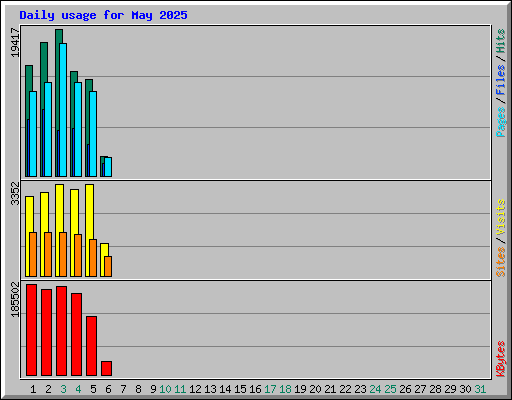Click the orange Sites bar for day 6
The height and width of the screenshot is (400, 512).
click(x=108, y=266)
